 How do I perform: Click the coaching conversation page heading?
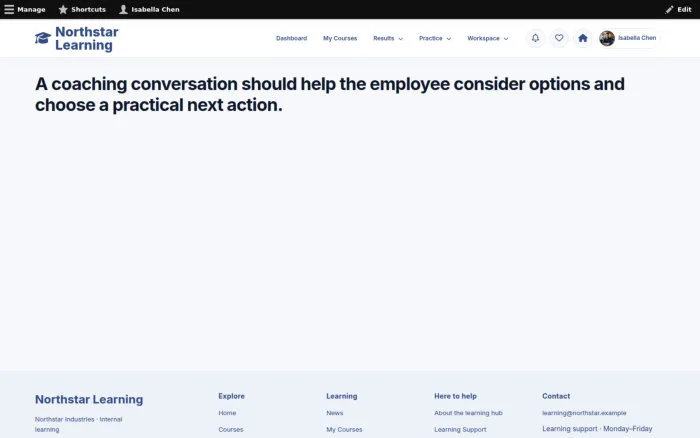(x=330, y=94)
